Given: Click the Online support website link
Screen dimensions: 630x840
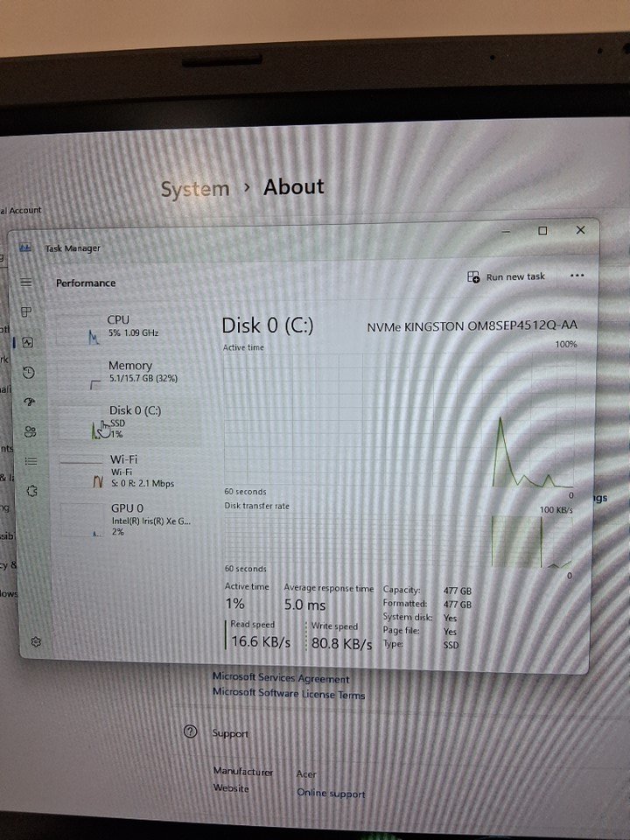Looking at the screenshot, I should (x=331, y=794).
